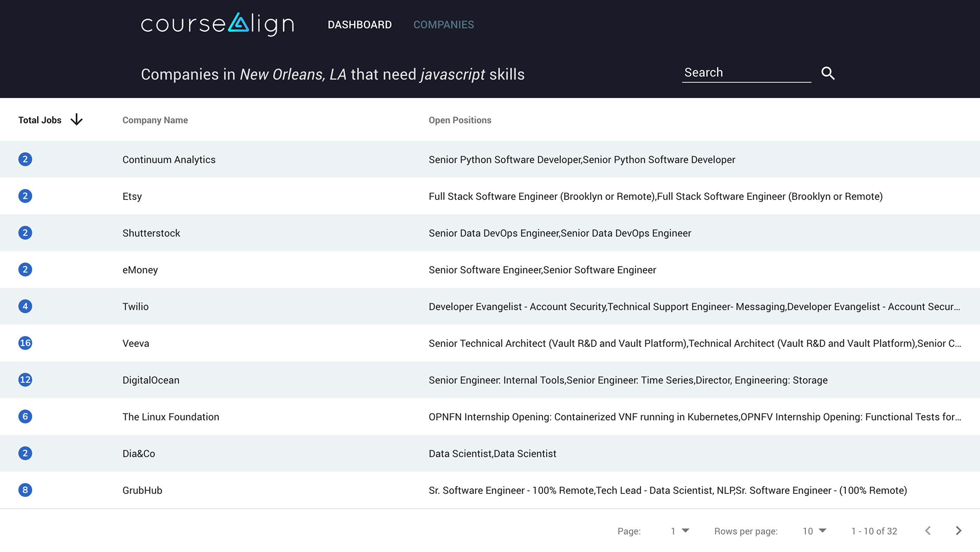This screenshot has height=552, width=980.
Task: Click the job count badge for eMoney
Action: coord(25,269)
